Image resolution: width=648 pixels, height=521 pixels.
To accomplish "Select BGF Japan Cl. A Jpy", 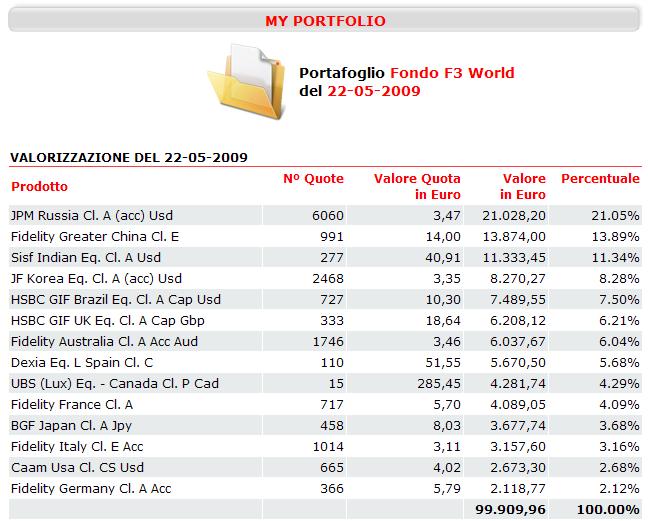I will point(71,426).
